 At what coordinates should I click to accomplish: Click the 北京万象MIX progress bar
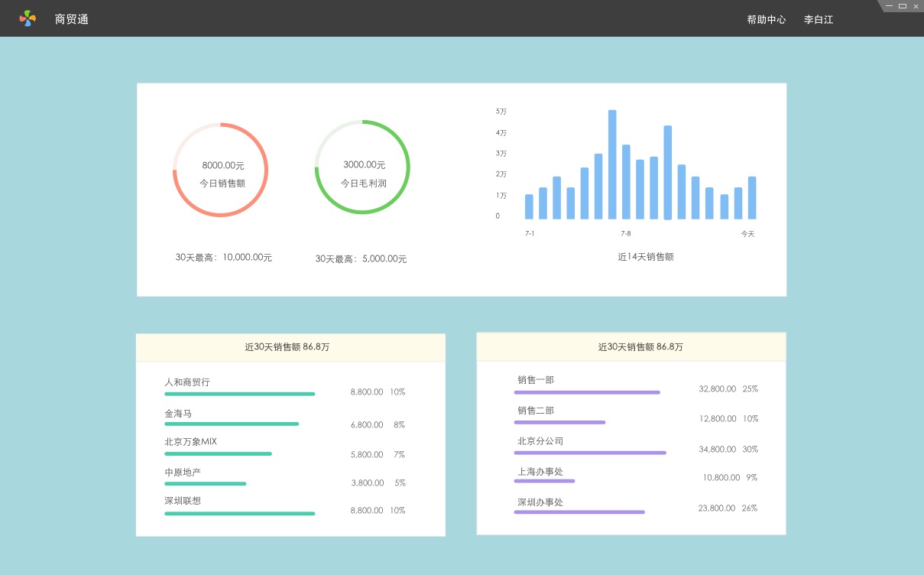218,453
